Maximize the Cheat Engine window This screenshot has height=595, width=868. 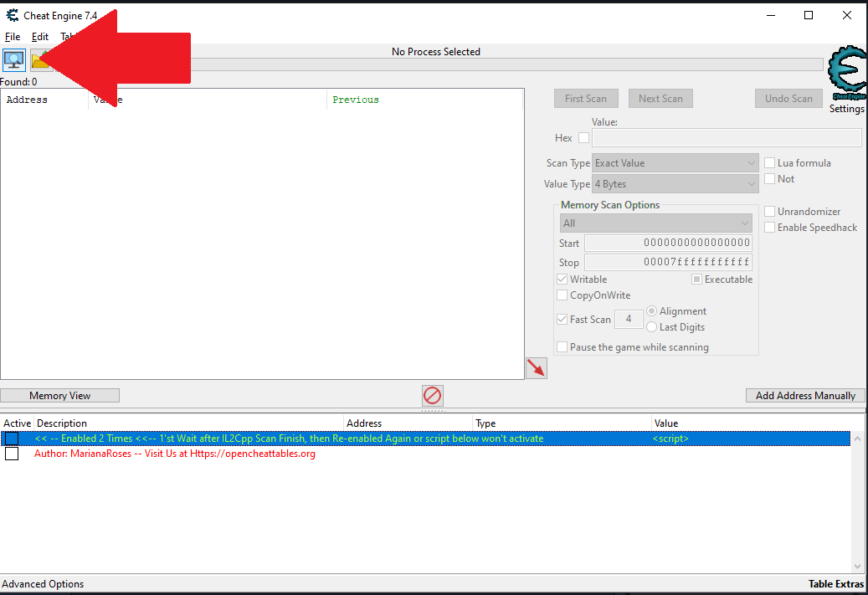click(x=809, y=16)
